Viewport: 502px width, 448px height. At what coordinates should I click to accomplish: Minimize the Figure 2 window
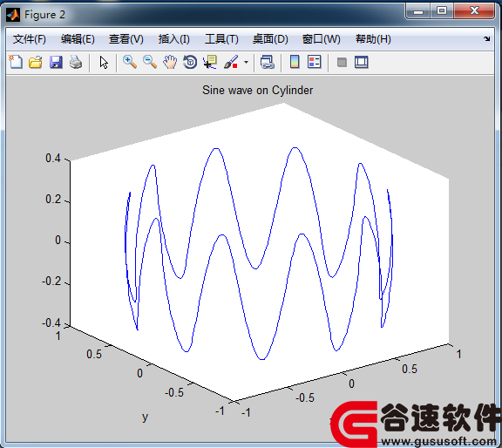coord(418,11)
